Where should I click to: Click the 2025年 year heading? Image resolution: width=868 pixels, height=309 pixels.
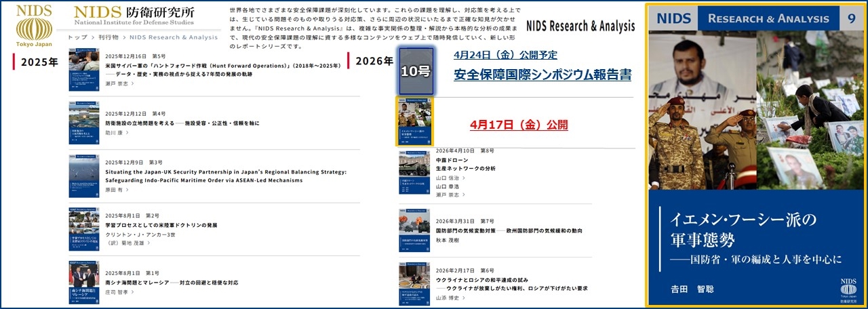coord(39,62)
